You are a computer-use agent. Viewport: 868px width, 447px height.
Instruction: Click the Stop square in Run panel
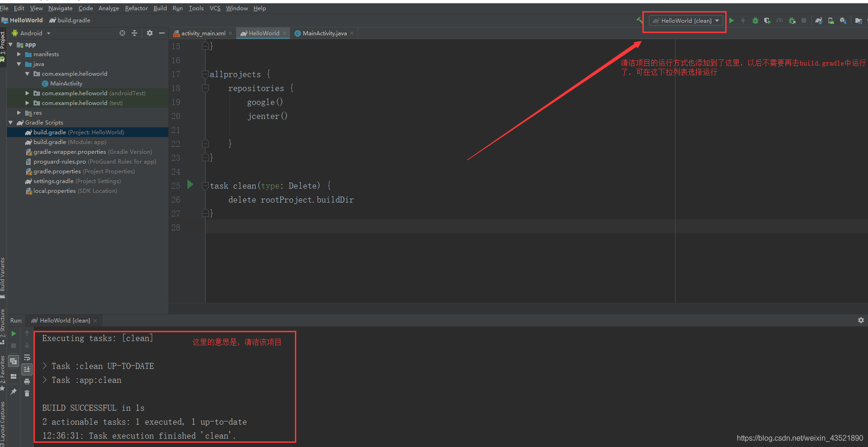point(13,345)
